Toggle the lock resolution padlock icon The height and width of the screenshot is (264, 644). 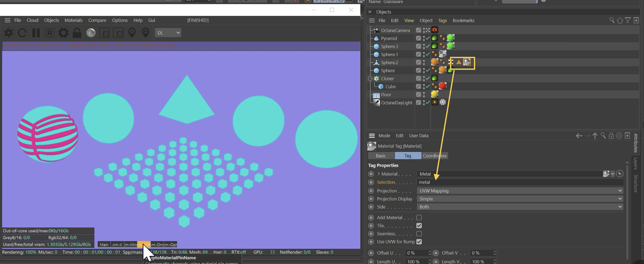77,33
